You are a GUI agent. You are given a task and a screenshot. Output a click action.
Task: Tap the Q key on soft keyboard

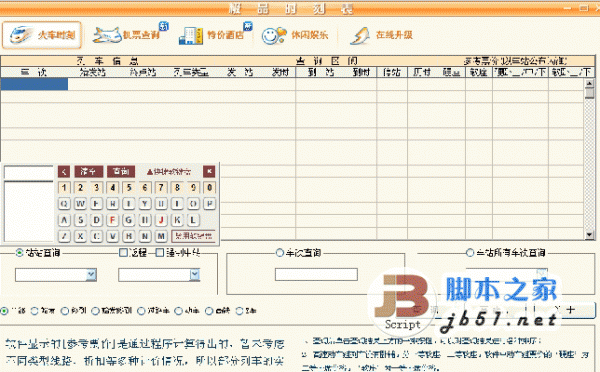64,204
